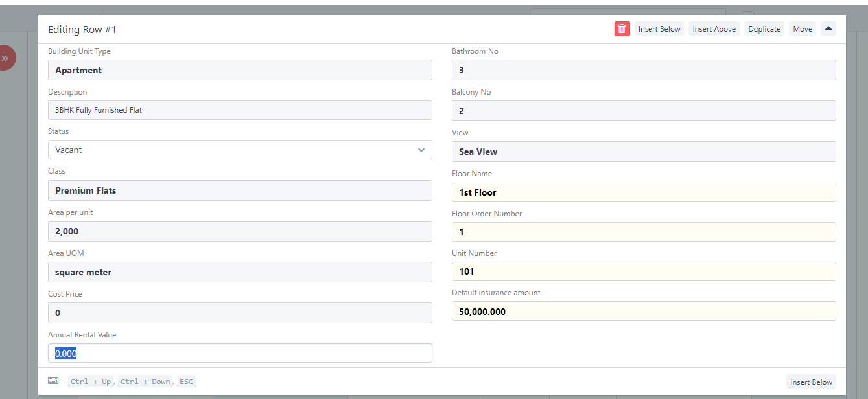868x399 pixels.
Task: Edit the Floor Name field
Action: click(x=644, y=192)
